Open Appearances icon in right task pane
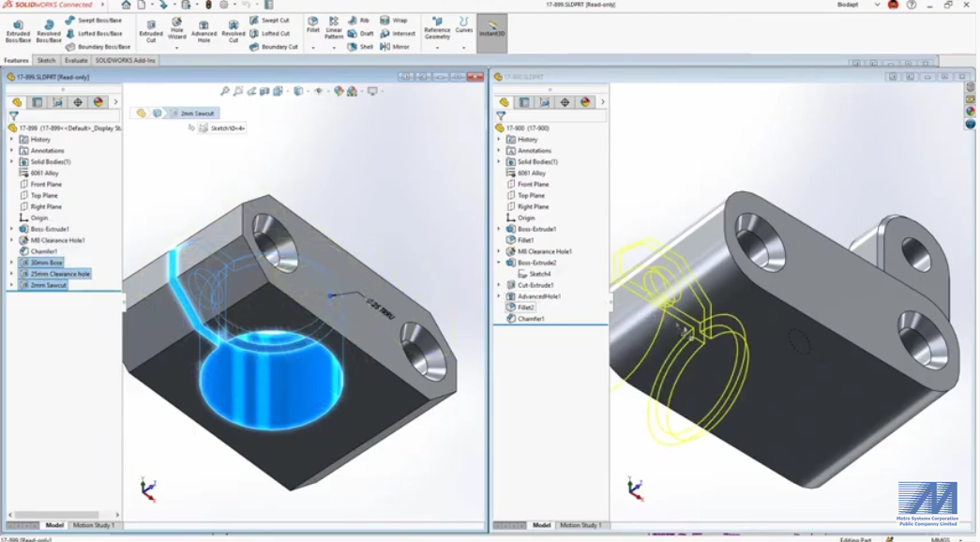This screenshot has width=980, height=542. click(x=971, y=112)
